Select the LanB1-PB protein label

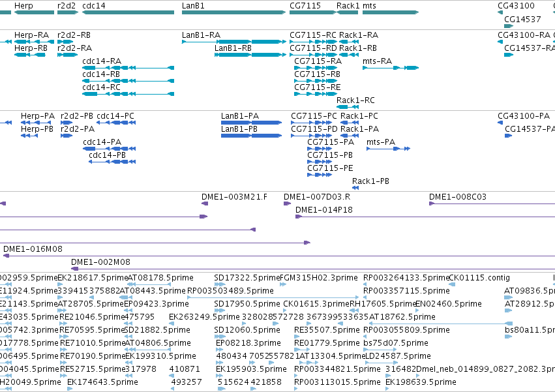click(239, 129)
